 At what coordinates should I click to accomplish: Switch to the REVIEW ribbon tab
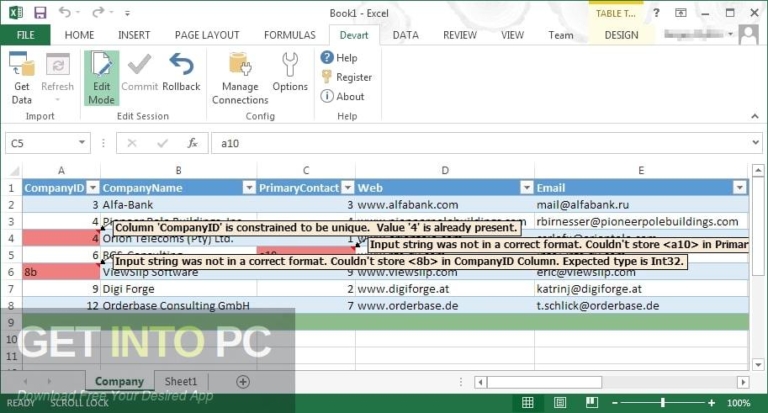pos(459,35)
